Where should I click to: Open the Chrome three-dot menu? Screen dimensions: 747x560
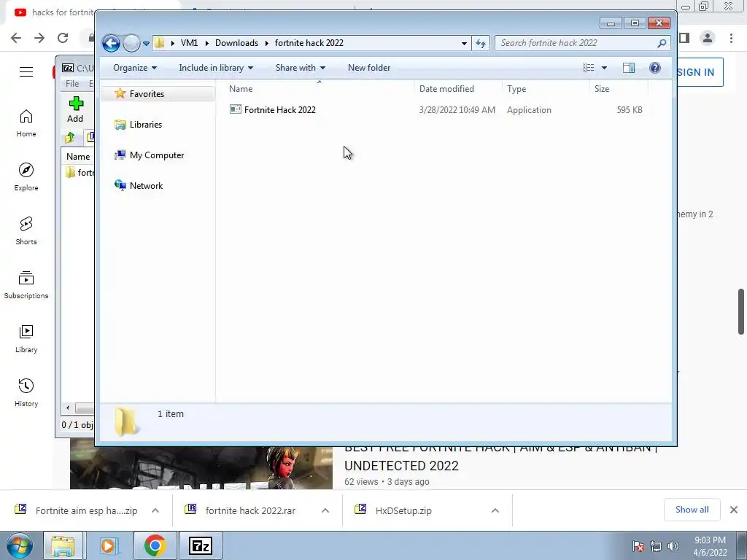[x=731, y=38]
